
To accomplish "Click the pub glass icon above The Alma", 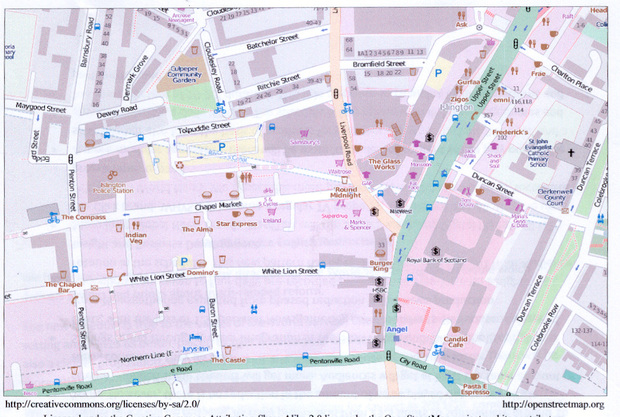I will [197, 220].
